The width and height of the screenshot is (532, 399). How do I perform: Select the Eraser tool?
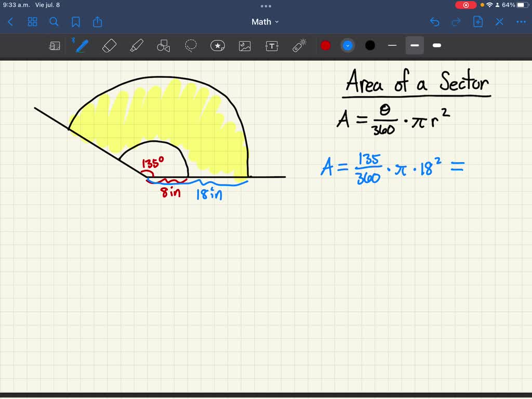[x=110, y=46]
